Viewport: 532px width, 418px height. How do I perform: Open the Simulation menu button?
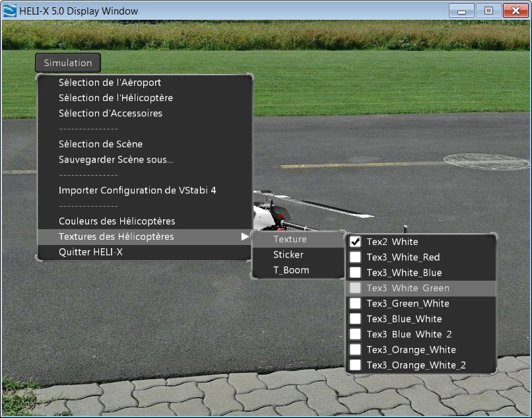click(68, 63)
